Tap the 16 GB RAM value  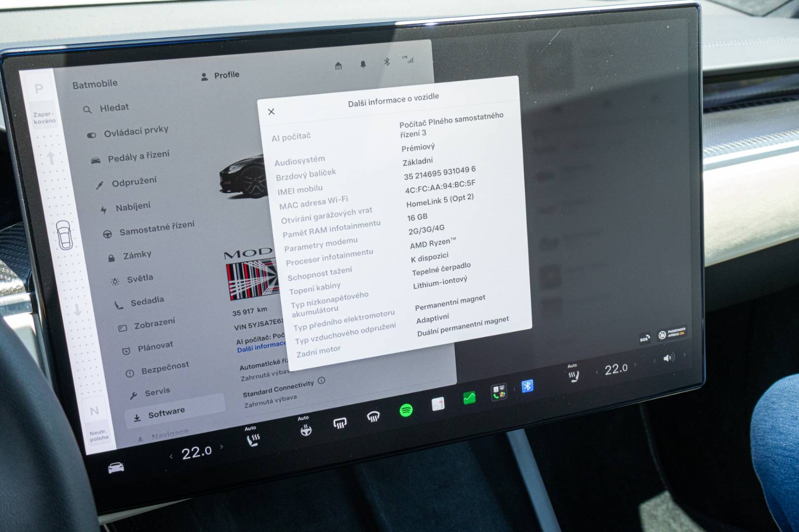click(417, 217)
